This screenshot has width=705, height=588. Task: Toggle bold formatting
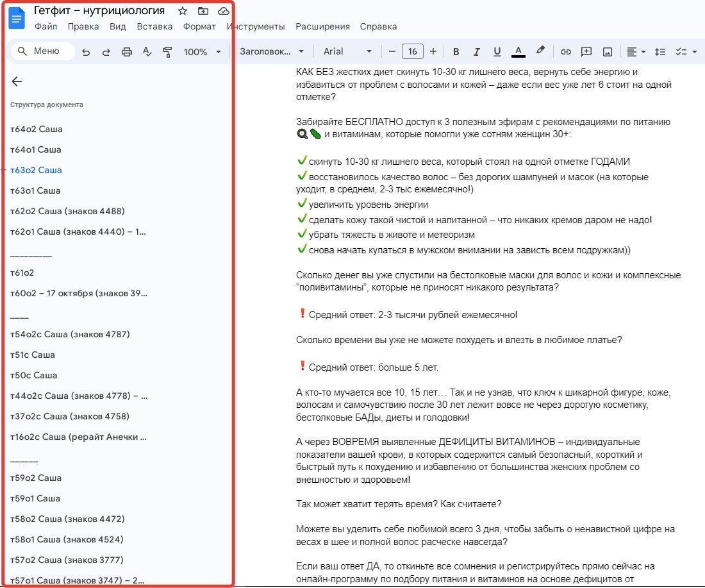point(456,52)
